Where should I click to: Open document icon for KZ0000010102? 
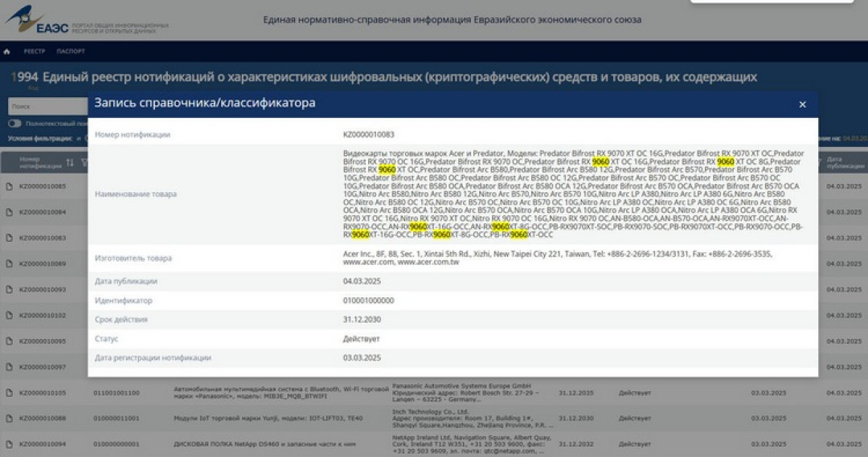pyautogui.click(x=10, y=316)
